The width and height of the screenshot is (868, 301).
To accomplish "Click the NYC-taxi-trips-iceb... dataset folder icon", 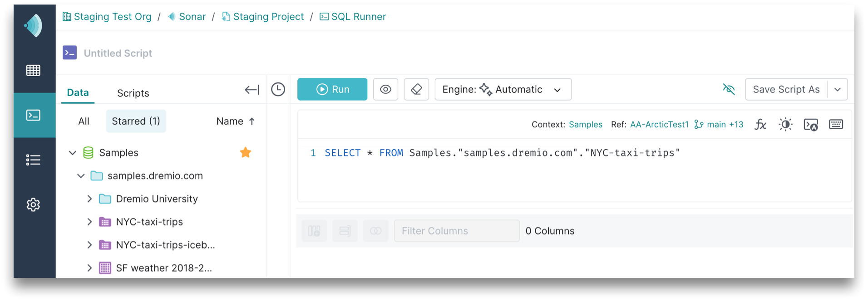I will tap(105, 245).
